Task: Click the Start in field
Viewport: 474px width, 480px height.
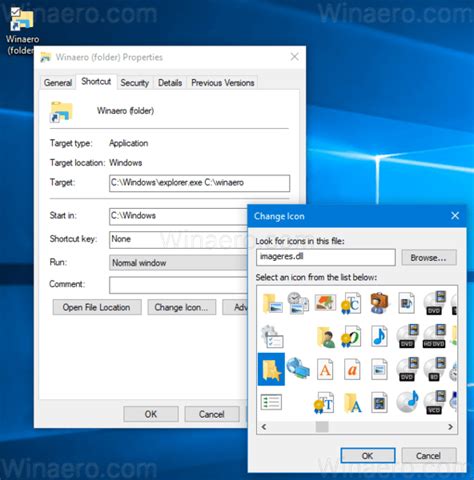Action: point(178,216)
